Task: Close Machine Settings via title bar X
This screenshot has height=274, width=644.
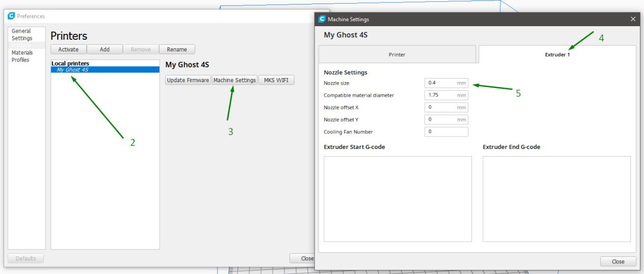Action: tap(633, 19)
